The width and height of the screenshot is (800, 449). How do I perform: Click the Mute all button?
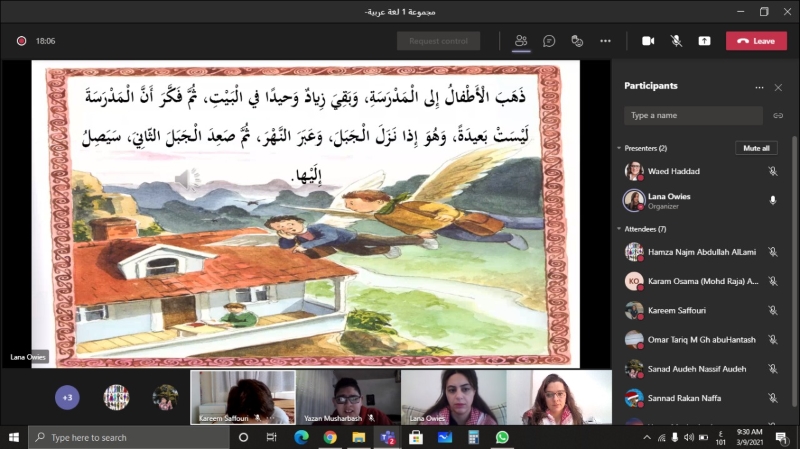(x=755, y=148)
